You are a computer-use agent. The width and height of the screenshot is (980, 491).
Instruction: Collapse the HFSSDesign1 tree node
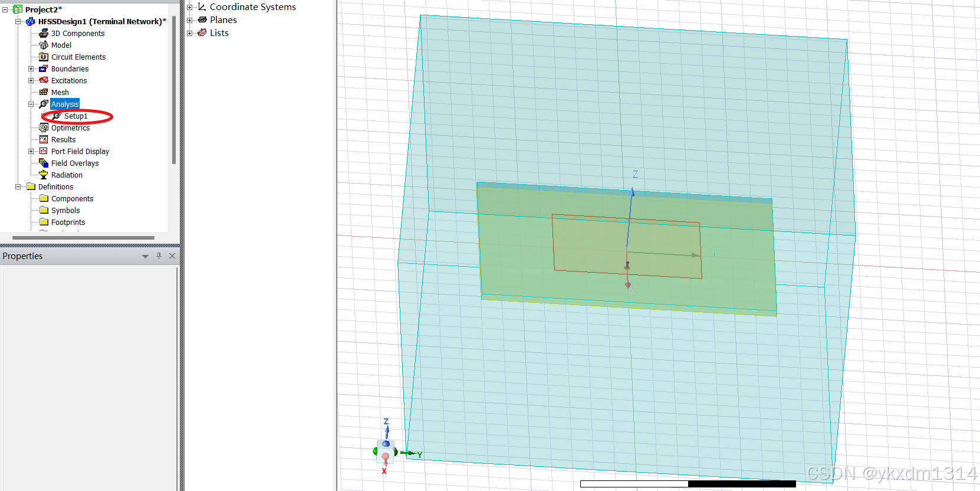coord(18,21)
